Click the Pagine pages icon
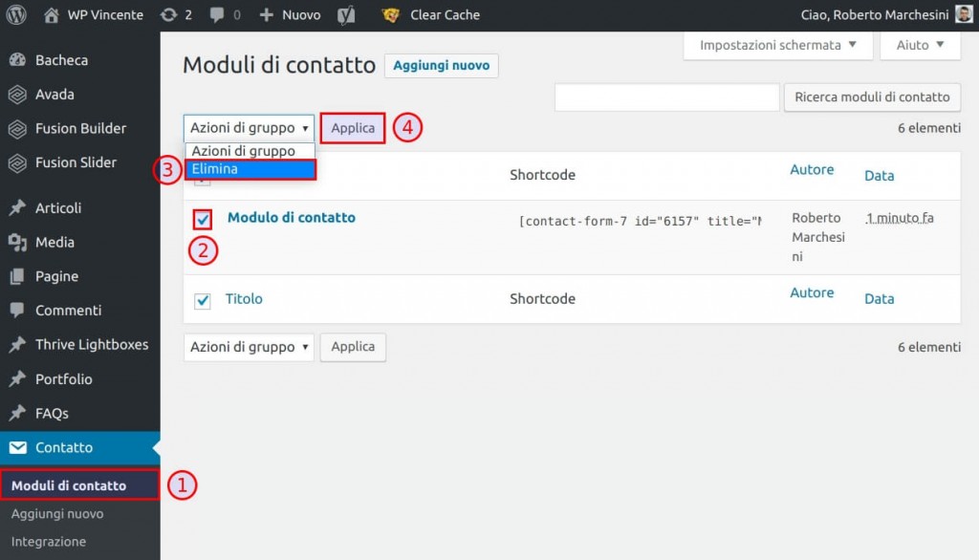Viewport: 979px width, 560px height. [17, 276]
